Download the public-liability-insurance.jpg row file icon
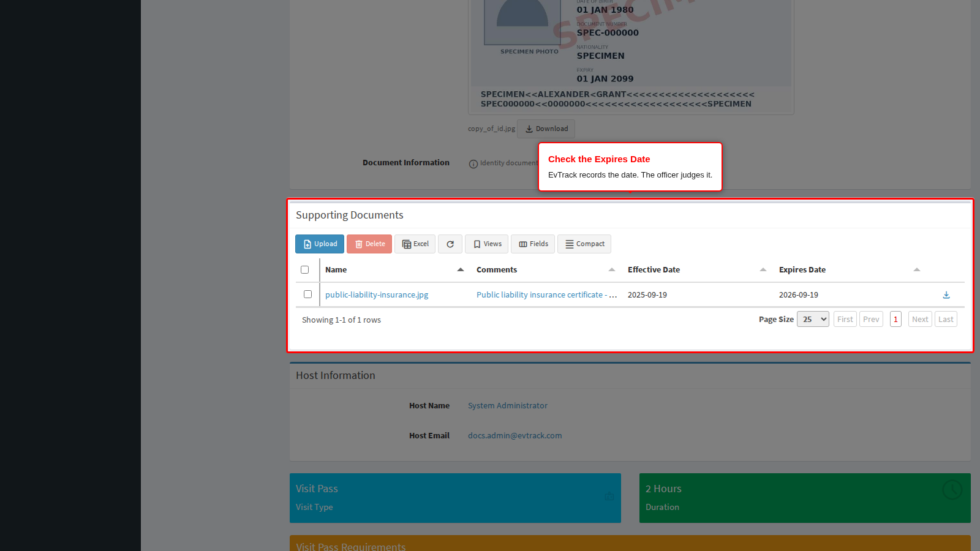980x551 pixels. [x=946, y=295]
